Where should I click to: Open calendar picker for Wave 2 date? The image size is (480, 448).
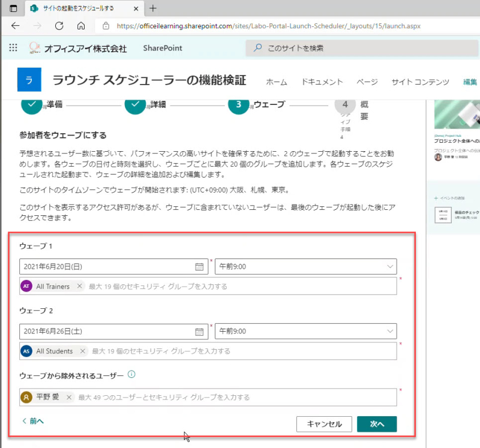[x=199, y=332]
